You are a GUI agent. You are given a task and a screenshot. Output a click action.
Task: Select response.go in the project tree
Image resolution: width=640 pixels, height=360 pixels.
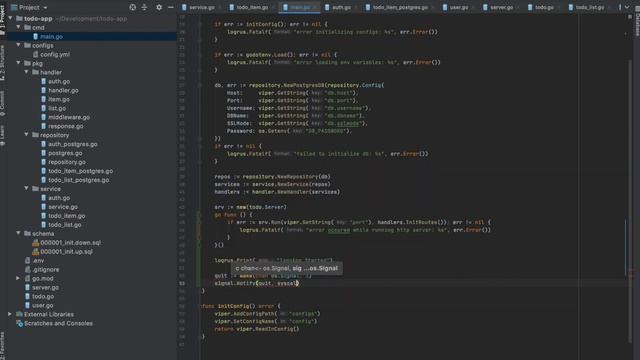click(66, 126)
